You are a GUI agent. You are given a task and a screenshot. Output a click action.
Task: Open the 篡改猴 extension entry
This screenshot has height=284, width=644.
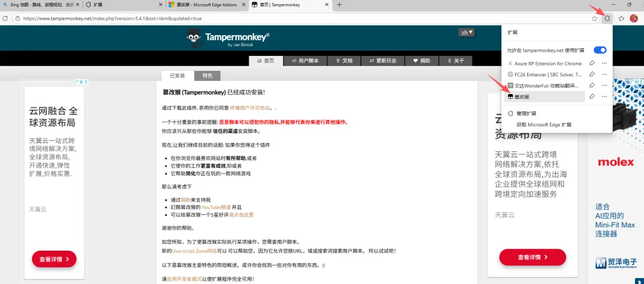[544, 96]
